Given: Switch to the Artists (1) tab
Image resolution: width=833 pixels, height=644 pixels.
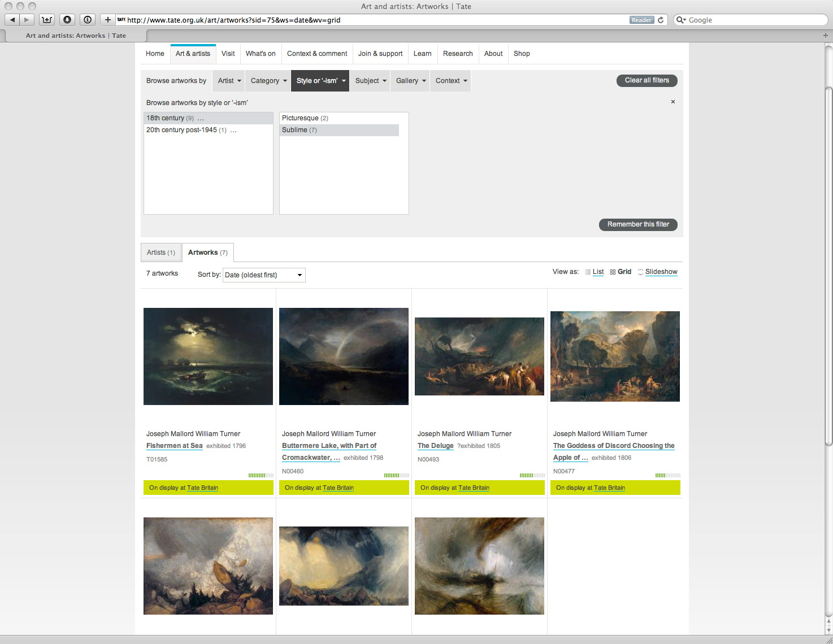Looking at the screenshot, I should click(161, 253).
